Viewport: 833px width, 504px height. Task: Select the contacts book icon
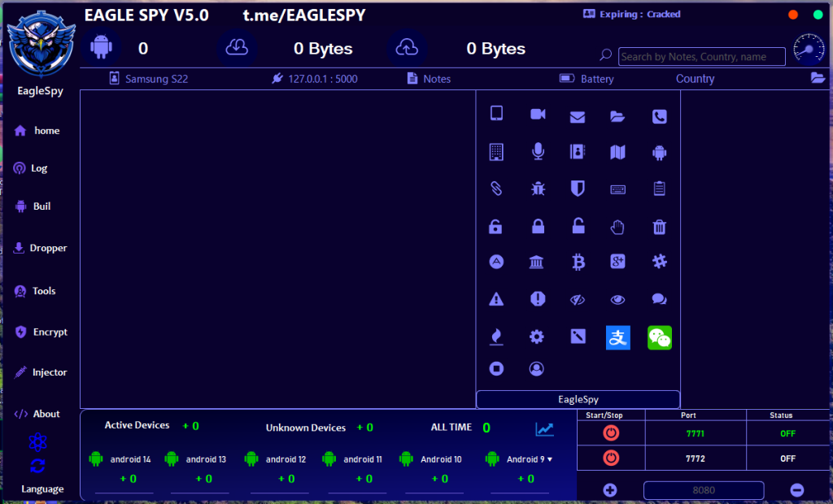pos(578,152)
